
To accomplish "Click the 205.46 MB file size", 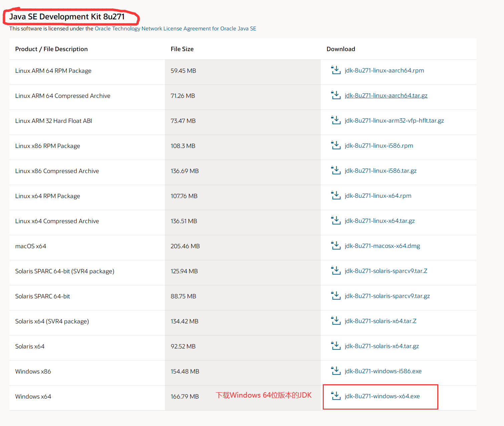I will coord(185,246).
